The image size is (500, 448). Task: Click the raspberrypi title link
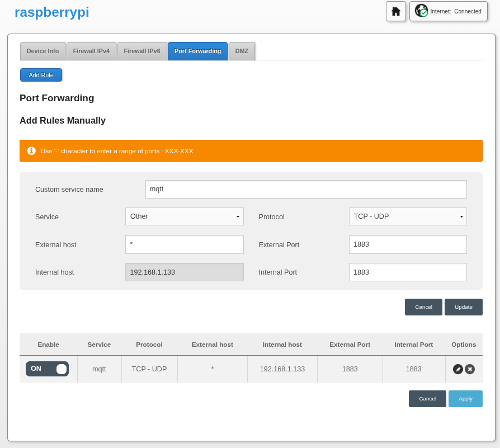tap(51, 12)
